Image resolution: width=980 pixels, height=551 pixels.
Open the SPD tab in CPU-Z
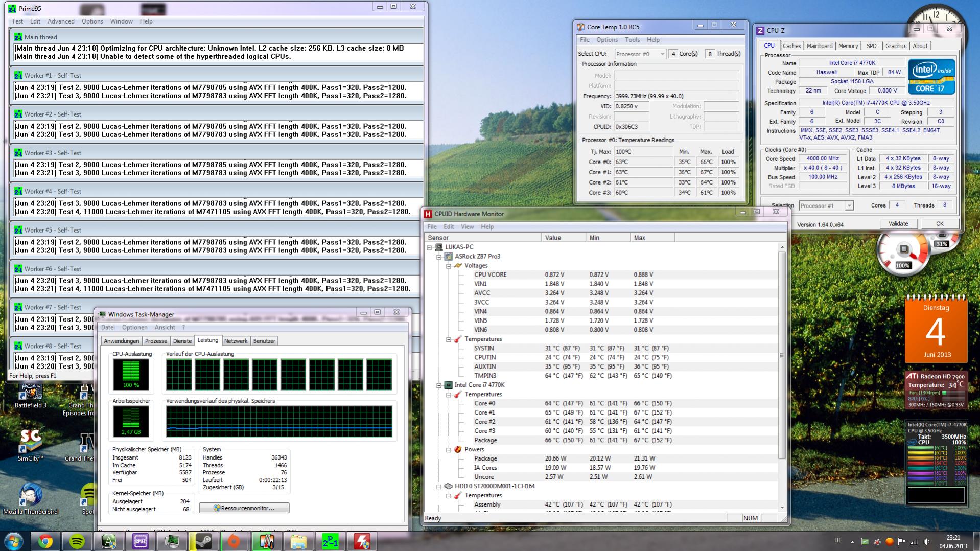click(871, 46)
